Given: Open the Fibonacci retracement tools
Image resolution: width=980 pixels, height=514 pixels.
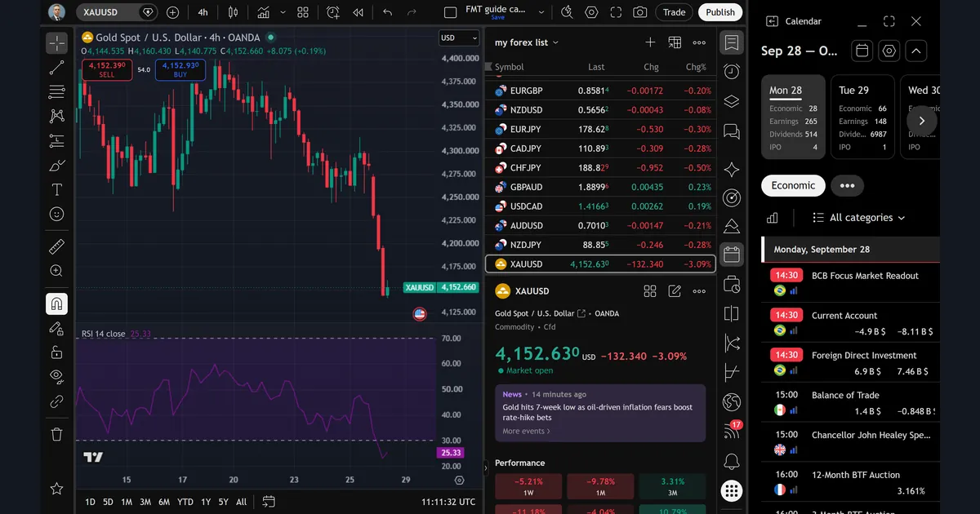Looking at the screenshot, I should pos(56,91).
